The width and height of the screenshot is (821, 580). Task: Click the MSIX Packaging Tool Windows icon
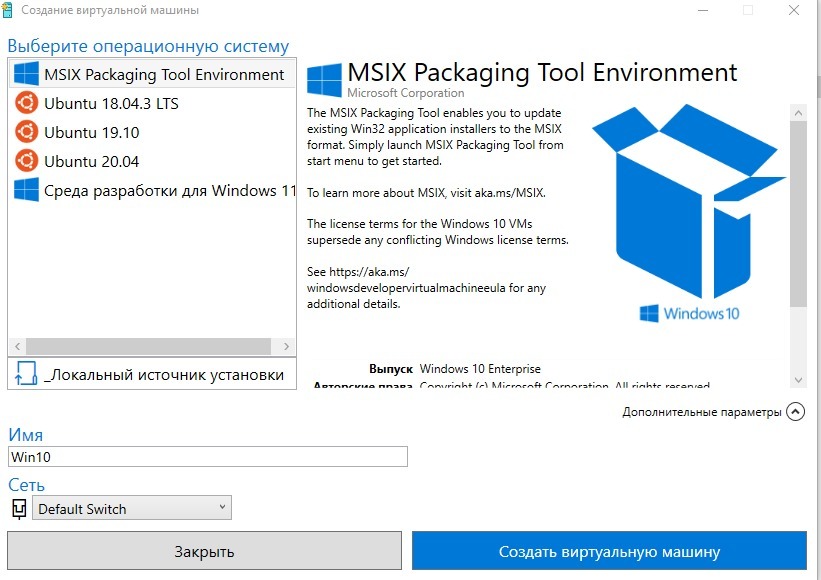tap(27, 74)
